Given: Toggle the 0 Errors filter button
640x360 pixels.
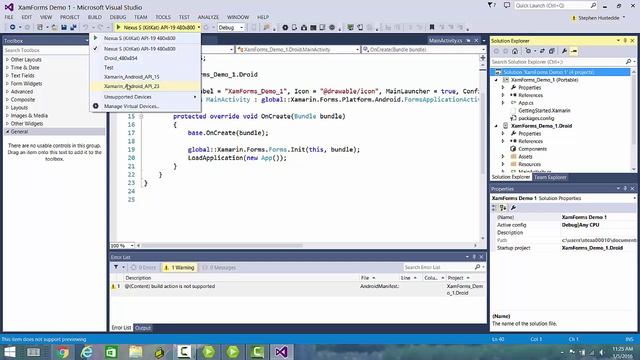Looking at the screenshot, I should pyautogui.click(x=143, y=268).
